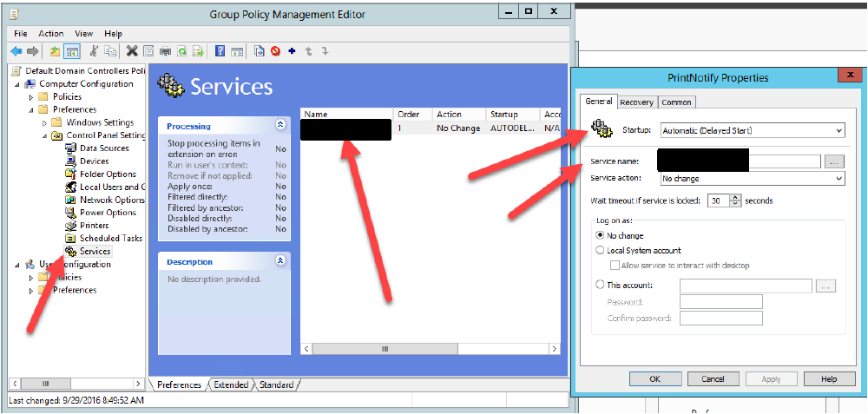Select Local System account radio button

(600, 251)
